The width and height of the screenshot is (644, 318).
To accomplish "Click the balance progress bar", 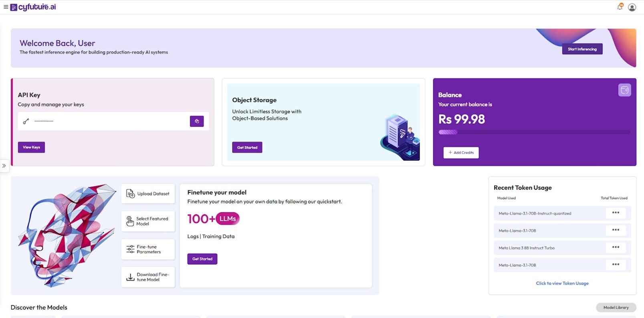I will pyautogui.click(x=534, y=132).
